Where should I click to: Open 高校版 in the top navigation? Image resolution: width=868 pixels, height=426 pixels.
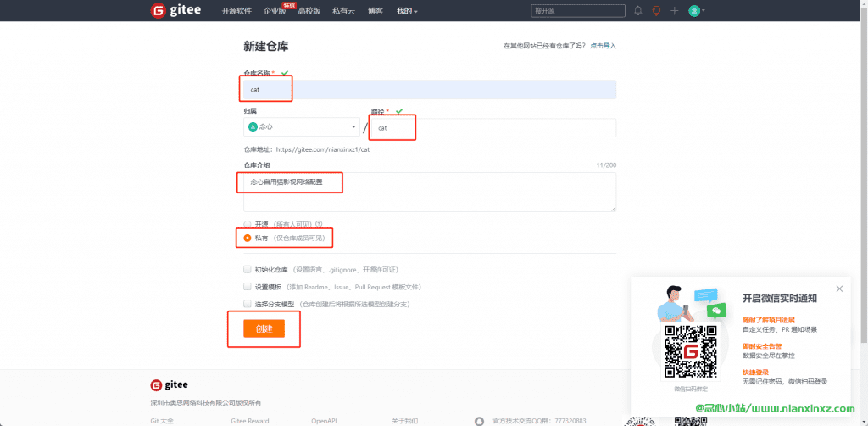coord(309,11)
